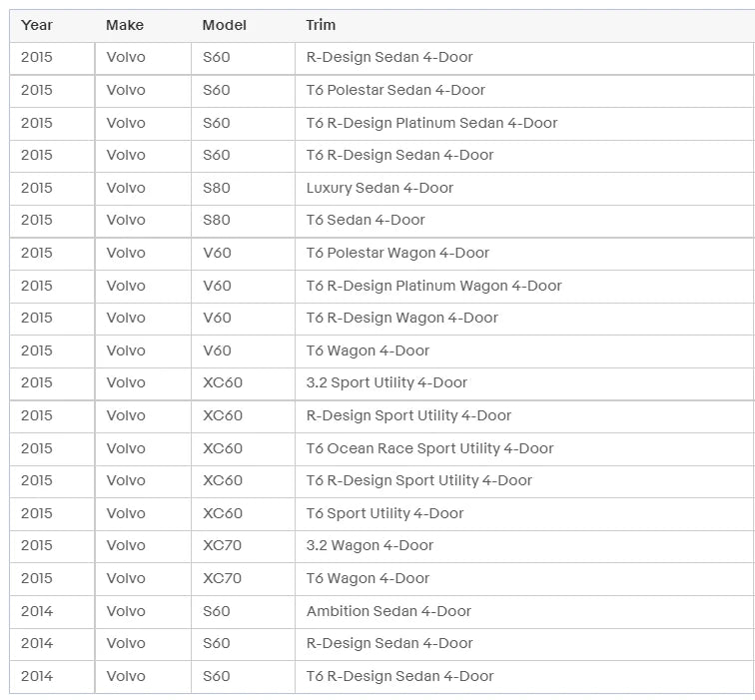Select the 2014 T6 R-Design Sedan trim
The height and width of the screenshot is (700, 755).
399,676
